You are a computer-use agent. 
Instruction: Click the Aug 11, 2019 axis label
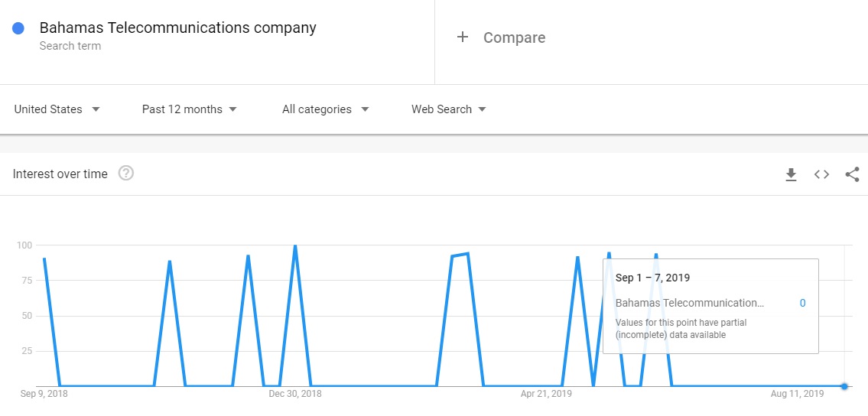coord(797,395)
